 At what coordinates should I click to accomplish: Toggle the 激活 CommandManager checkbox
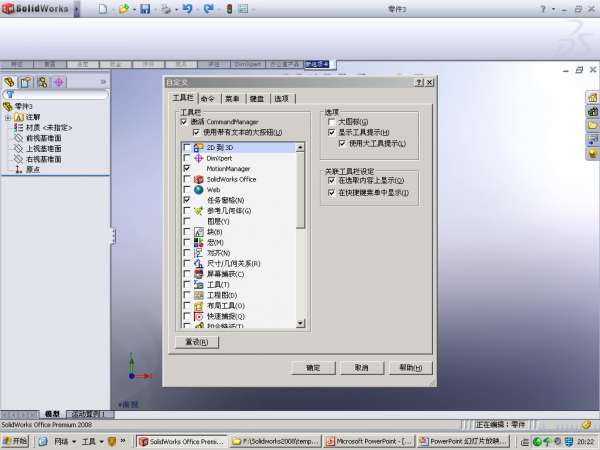coord(184,122)
